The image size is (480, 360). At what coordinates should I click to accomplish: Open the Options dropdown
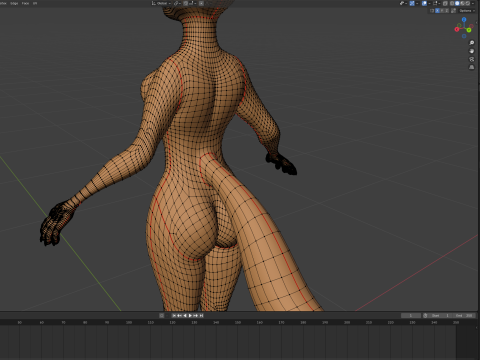click(467, 11)
